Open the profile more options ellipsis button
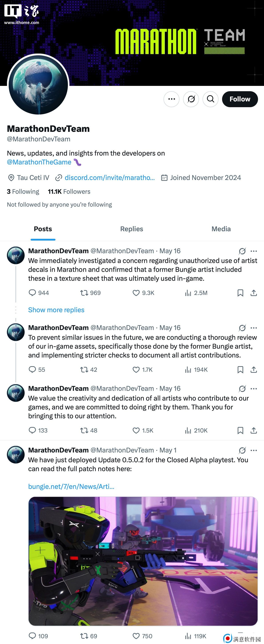Viewport: 264px width, 644px height. click(x=171, y=99)
